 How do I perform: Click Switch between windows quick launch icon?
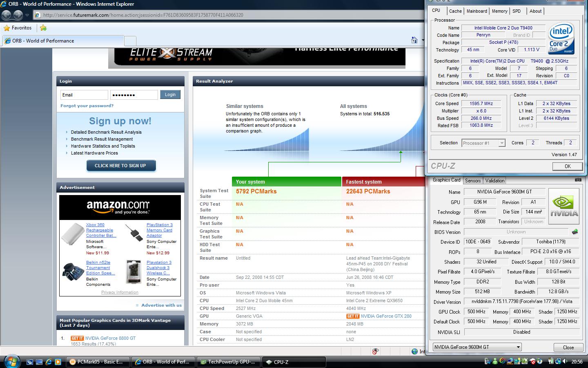30,362
